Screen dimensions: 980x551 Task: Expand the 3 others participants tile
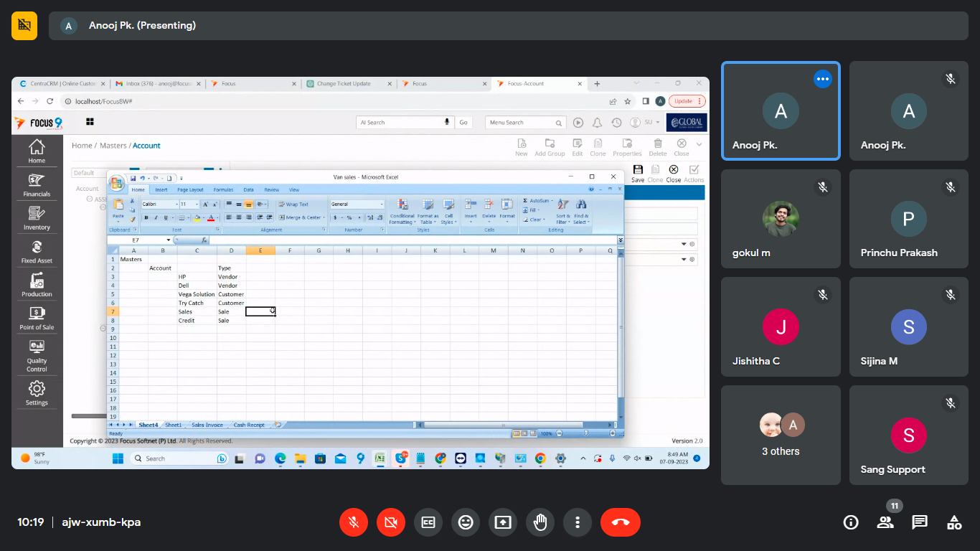click(x=781, y=435)
